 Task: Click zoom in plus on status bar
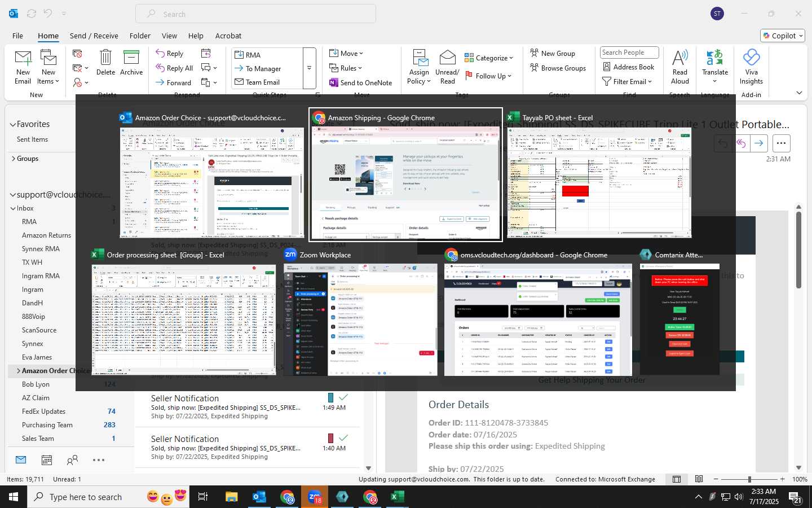click(782, 479)
